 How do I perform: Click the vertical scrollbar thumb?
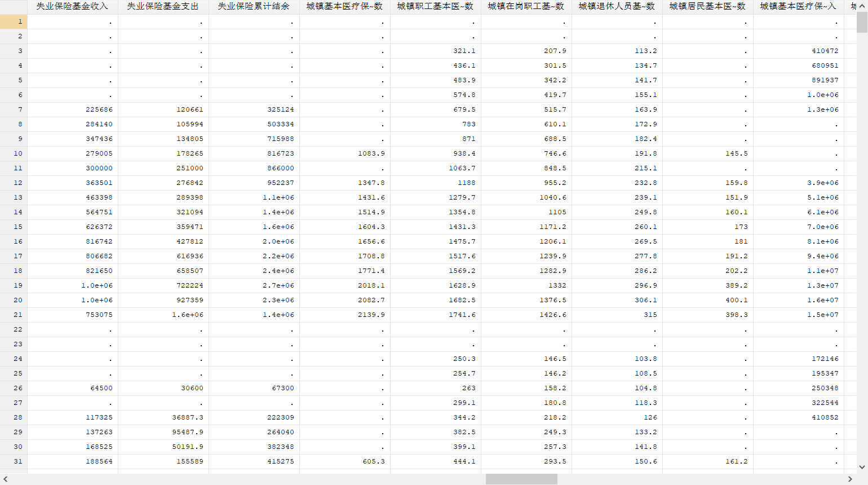pos(862,22)
